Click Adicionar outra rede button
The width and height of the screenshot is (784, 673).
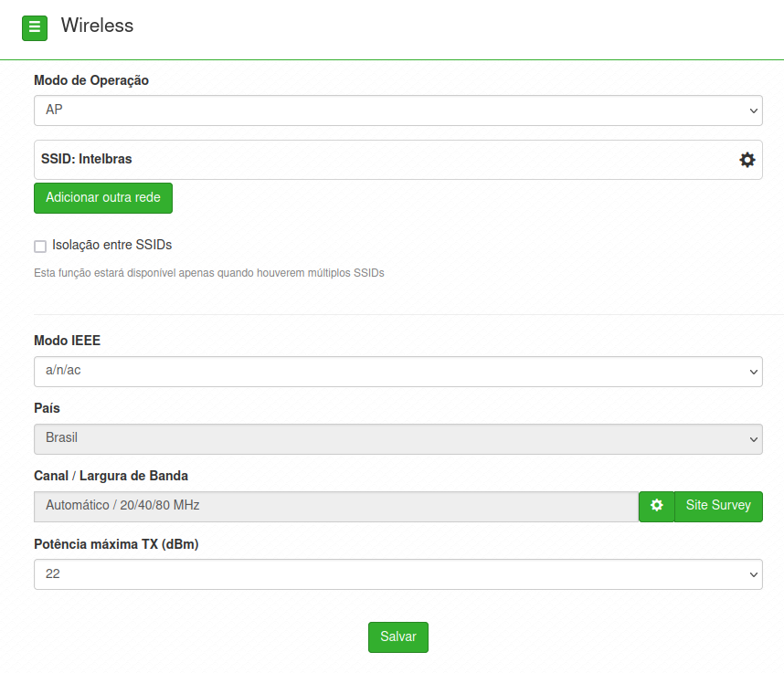[x=103, y=198]
